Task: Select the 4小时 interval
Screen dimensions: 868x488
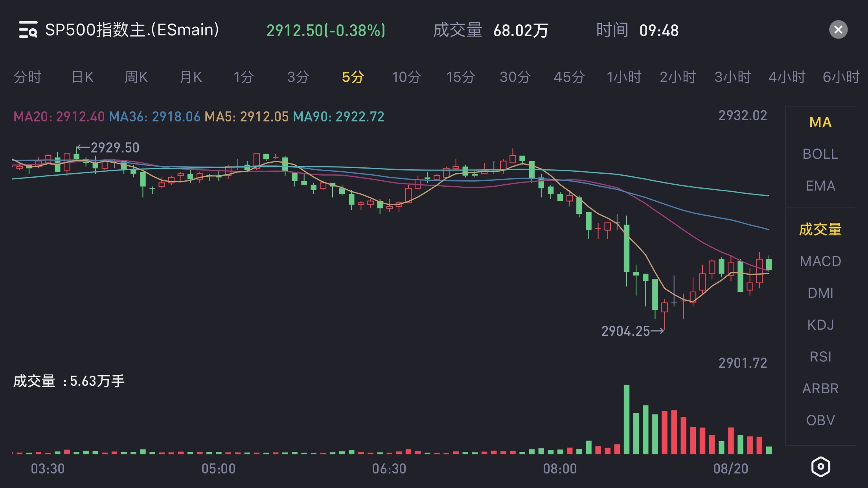Action: [x=787, y=77]
